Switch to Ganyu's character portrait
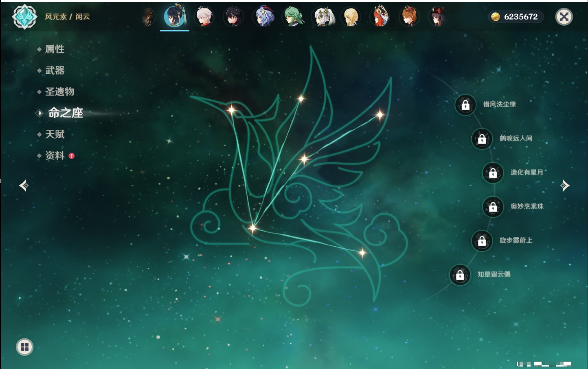 [263, 17]
